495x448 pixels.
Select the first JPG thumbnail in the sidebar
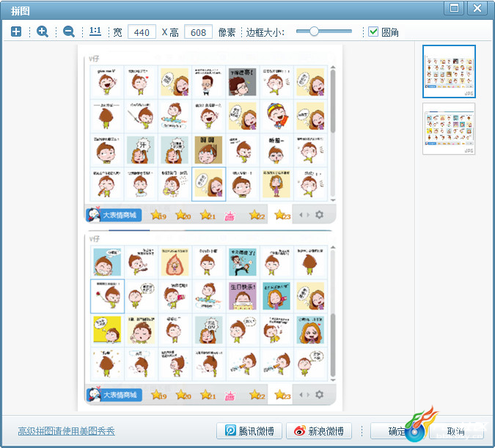tap(449, 71)
